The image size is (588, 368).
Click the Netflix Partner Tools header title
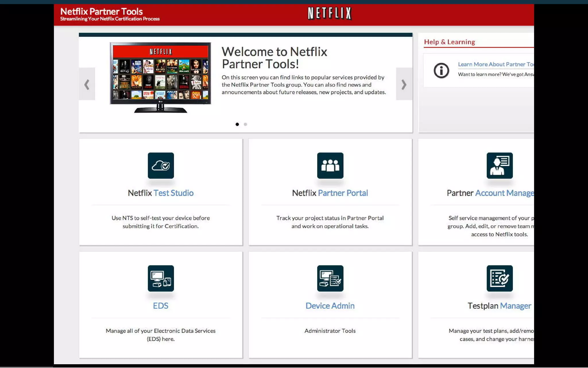coord(101,11)
